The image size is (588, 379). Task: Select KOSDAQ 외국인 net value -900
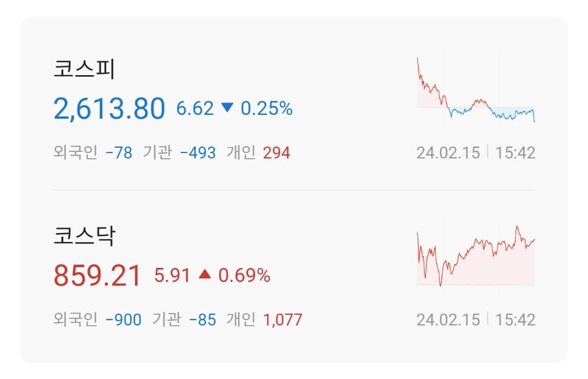[x=124, y=320]
